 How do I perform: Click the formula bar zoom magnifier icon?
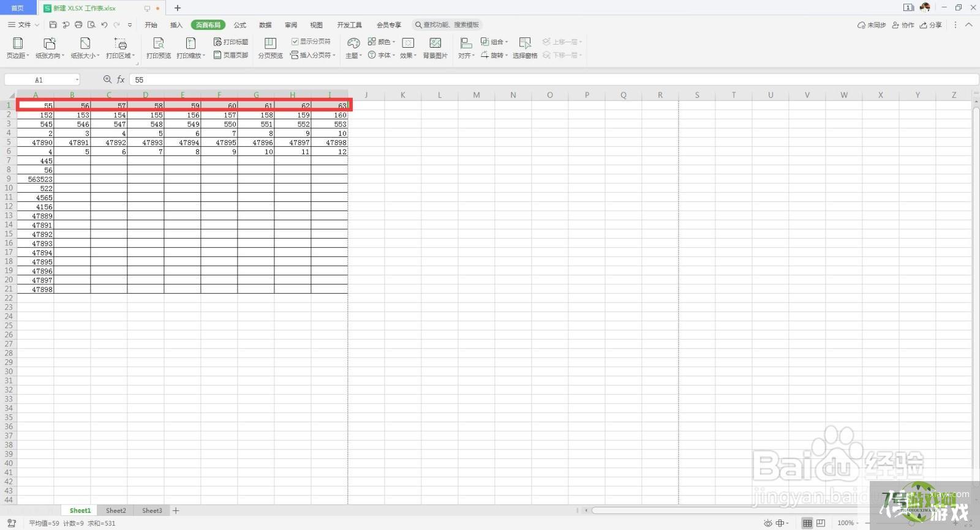pos(107,80)
